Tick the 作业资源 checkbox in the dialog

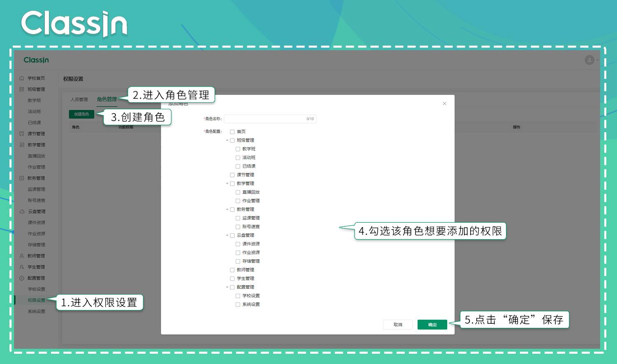pyautogui.click(x=238, y=253)
